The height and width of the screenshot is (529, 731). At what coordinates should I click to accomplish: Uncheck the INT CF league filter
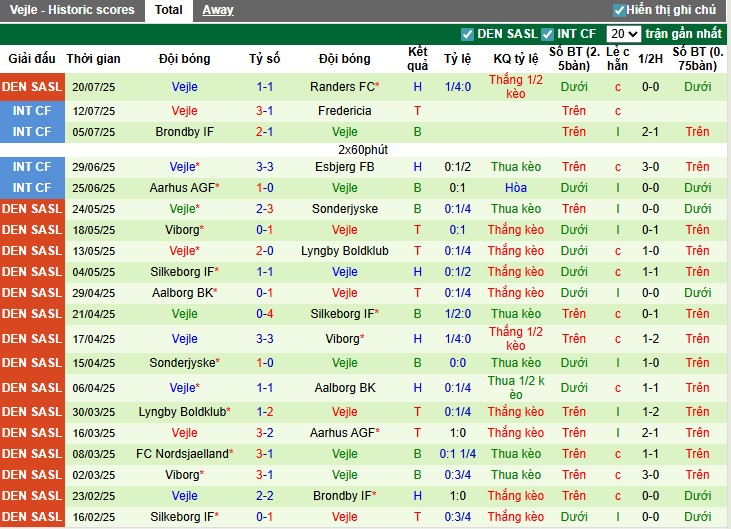547,34
